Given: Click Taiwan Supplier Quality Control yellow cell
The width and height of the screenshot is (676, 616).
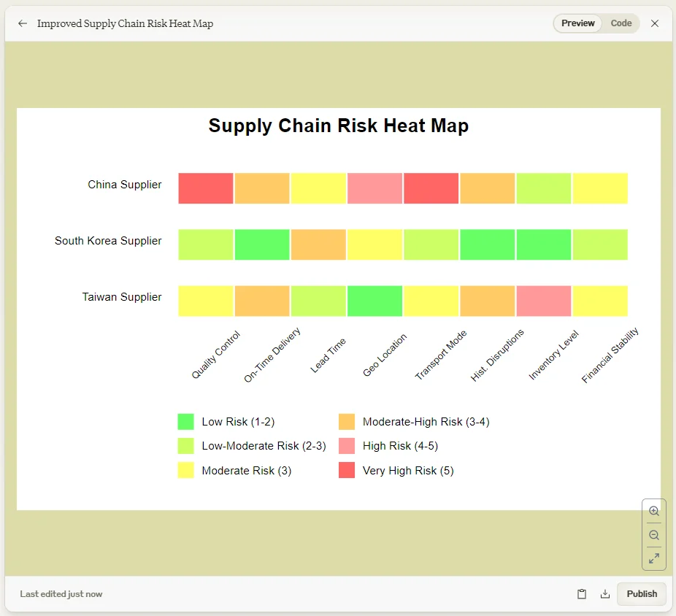Looking at the screenshot, I should [206, 301].
